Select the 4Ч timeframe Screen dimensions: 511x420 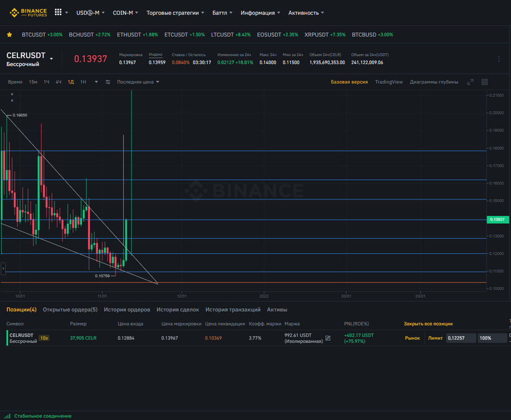coord(58,82)
